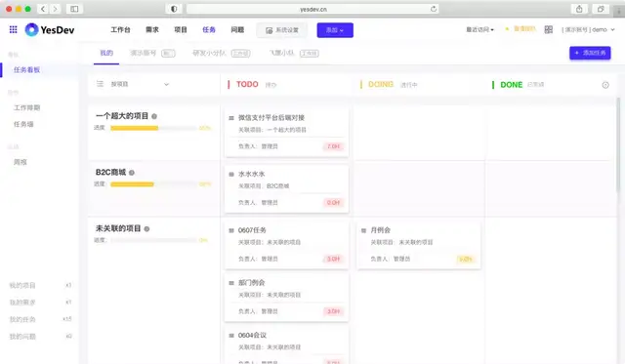Open 我的任务 in the sidebar

(x=22, y=319)
